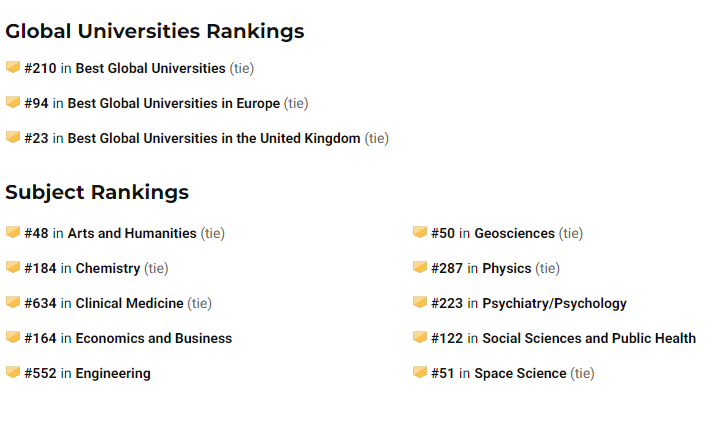
Task: Open Best Global Universities in Europe link
Action: tap(174, 103)
